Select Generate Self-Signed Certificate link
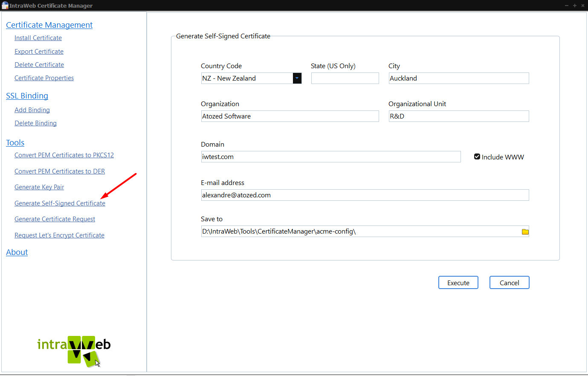The width and height of the screenshot is (588, 376). tap(60, 203)
